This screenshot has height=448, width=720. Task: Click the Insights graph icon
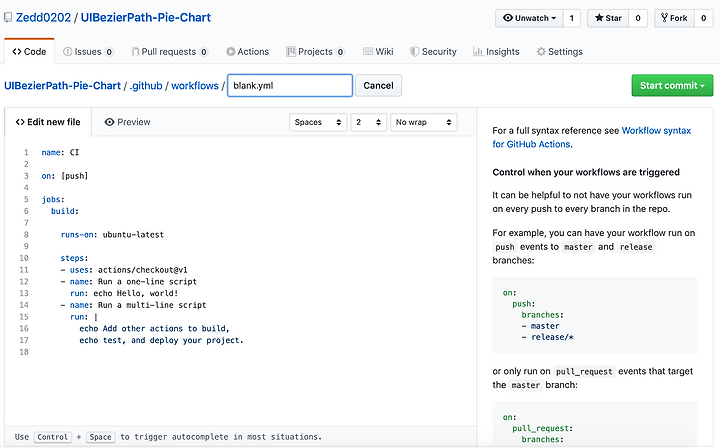[478, 51]
